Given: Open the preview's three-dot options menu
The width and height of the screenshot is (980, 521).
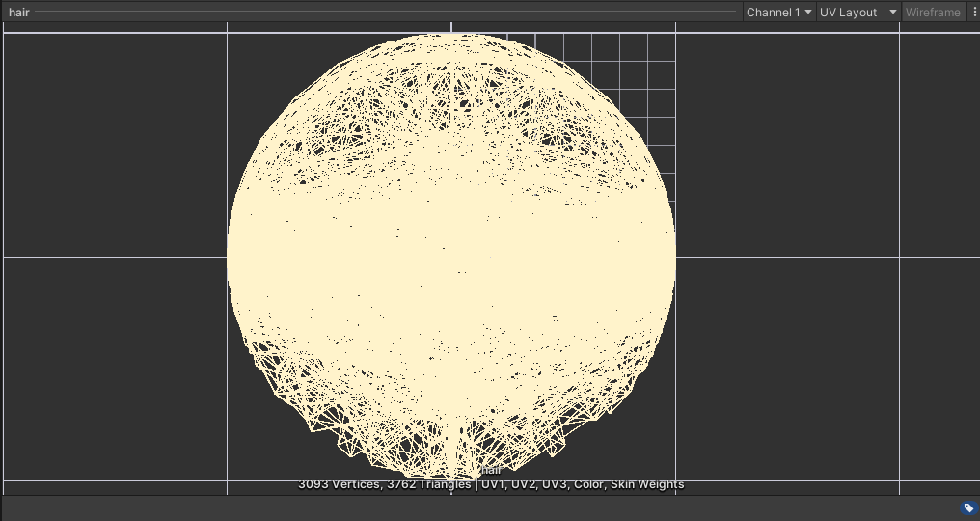Looking at the screenshot, I should coord(974,12).
